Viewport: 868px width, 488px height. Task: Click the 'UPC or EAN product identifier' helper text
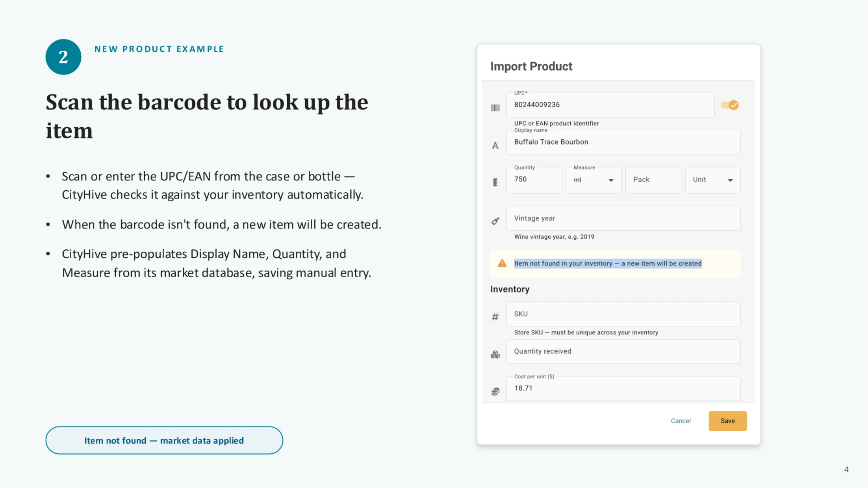[x=557, y=123]
